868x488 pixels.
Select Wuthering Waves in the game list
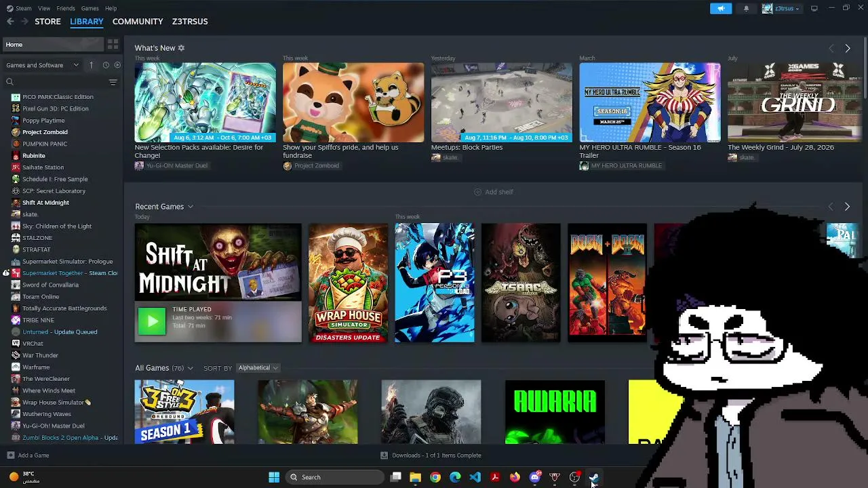[x=46, y=414]
